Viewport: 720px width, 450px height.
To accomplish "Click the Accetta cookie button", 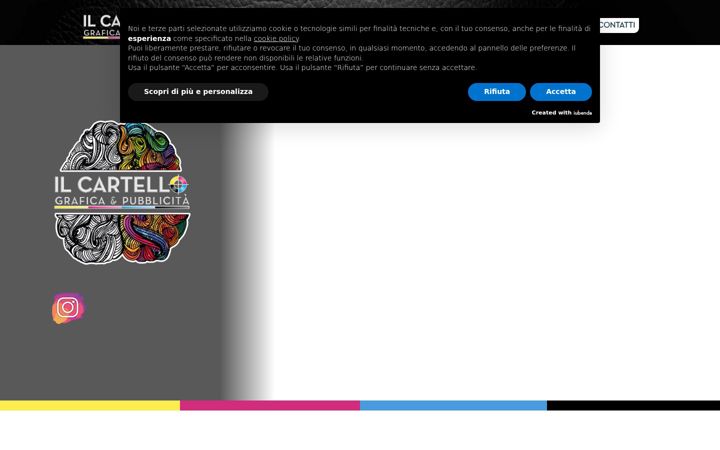I will (561, 92).
